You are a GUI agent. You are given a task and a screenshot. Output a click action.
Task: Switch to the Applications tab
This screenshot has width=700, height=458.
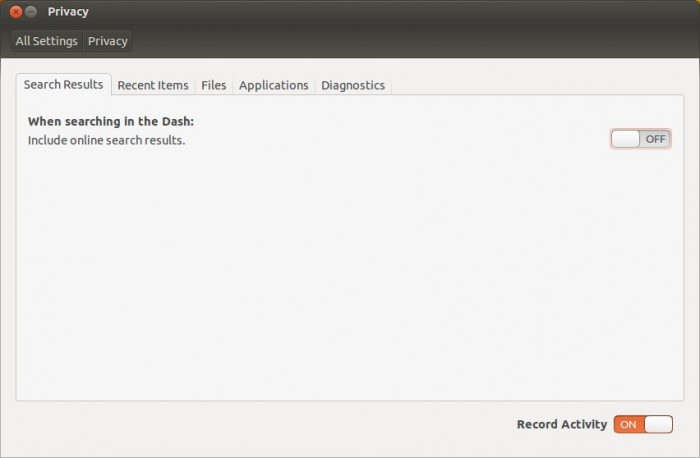(274, 86)
